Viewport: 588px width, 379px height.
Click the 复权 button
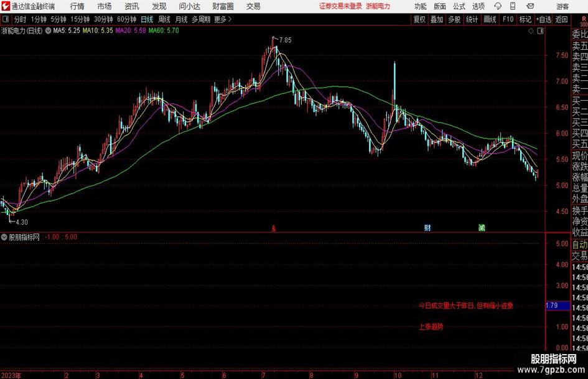(x=419, y=19)
